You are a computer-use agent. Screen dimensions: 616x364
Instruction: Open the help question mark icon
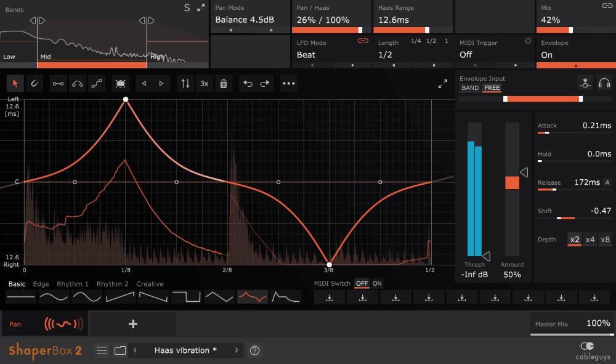point(254,350)
